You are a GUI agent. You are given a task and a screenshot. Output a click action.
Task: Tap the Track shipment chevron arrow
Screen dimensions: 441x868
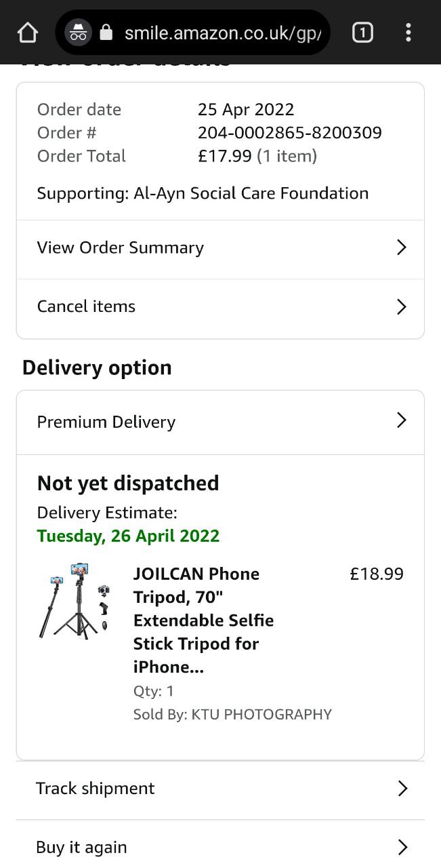[402, 788]
